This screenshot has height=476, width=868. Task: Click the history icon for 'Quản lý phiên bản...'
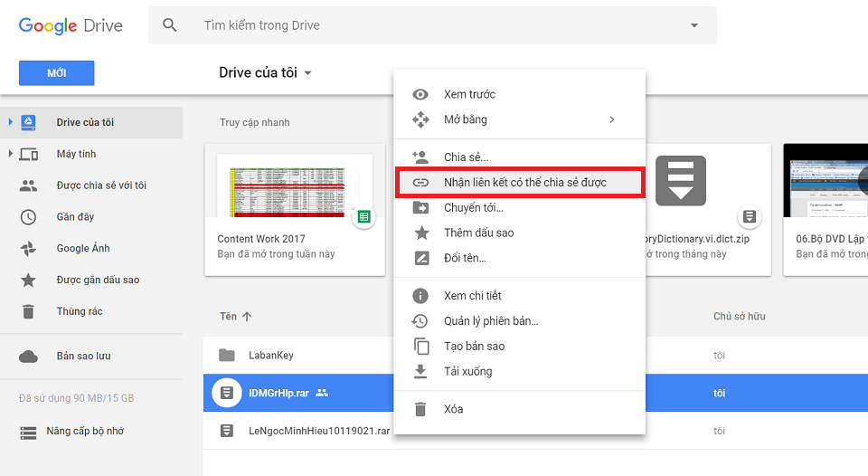(420, 321)
